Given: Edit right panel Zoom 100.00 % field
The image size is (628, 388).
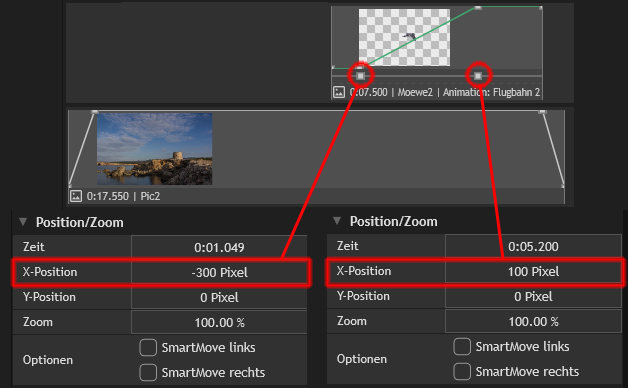Looking at the screenshot, I should (533, 322).
